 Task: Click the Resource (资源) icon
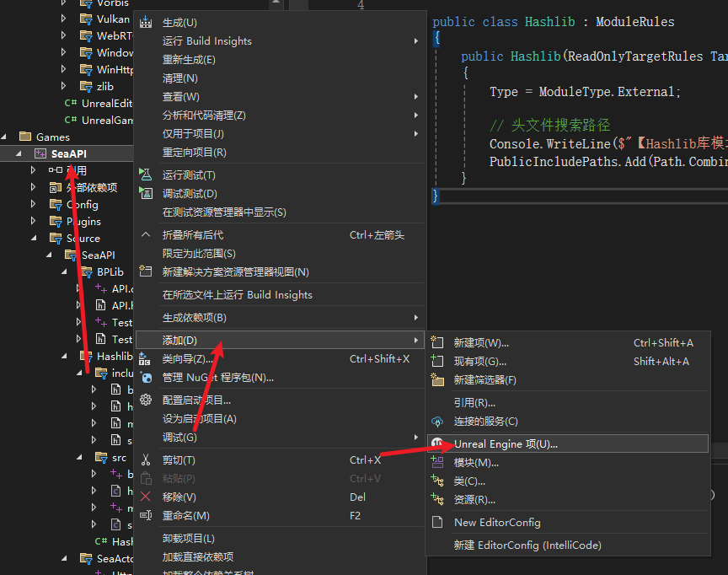[x=437, y=499]
